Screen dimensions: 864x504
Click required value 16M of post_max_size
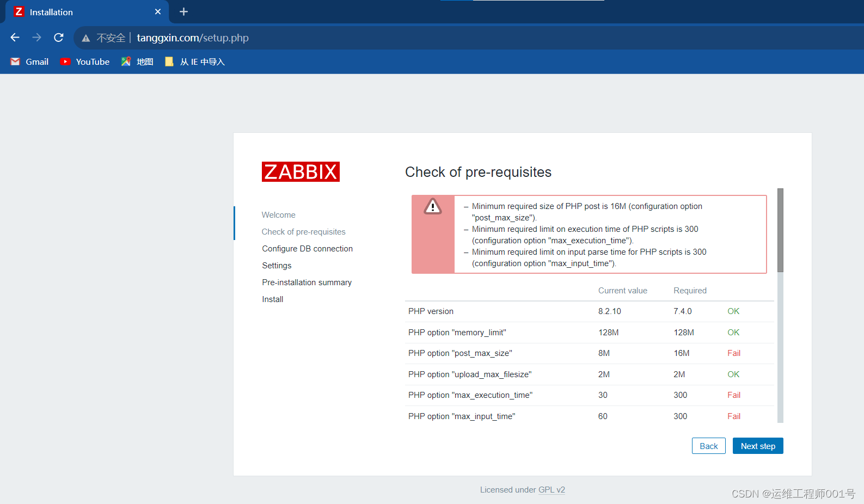pos(681,353)
